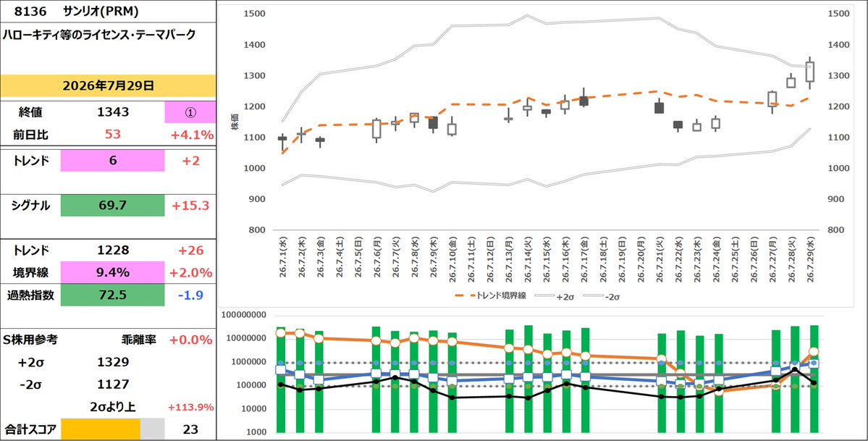Viewport: 868px width, 441px height.
Task: Click the +26 trend line change
Action: (190, 251)
